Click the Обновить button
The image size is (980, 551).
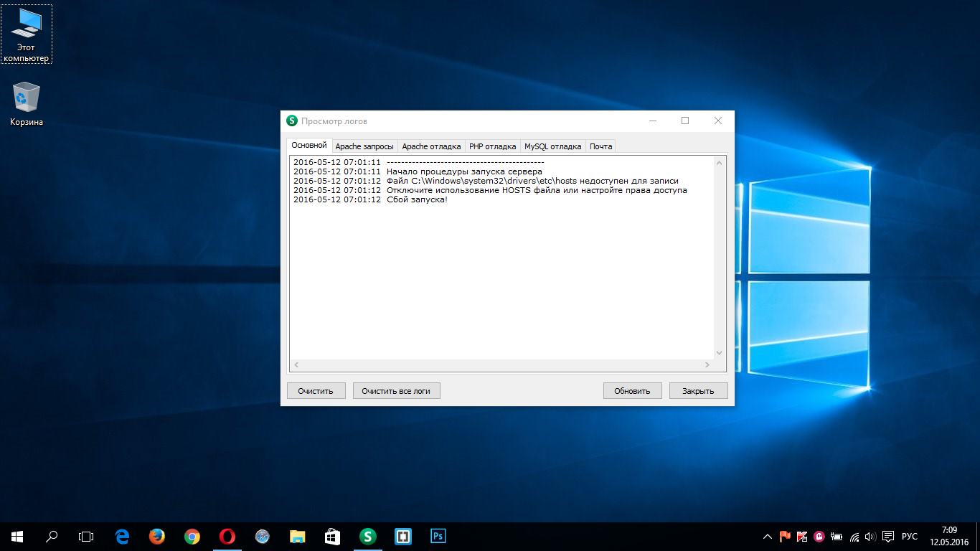(632, 391)
